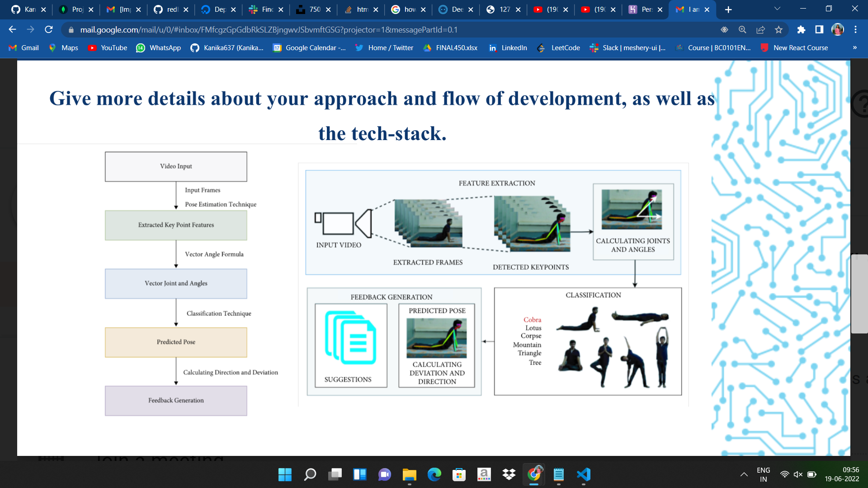Share this page using the share icon
Viewport: 868px width, 488px height.
tap(760, 30)
